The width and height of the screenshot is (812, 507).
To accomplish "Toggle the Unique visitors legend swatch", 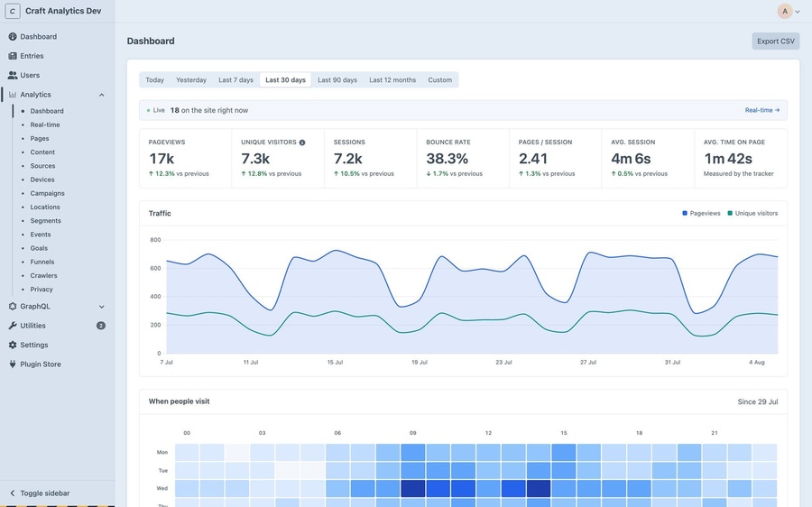I will pos(730,214).
